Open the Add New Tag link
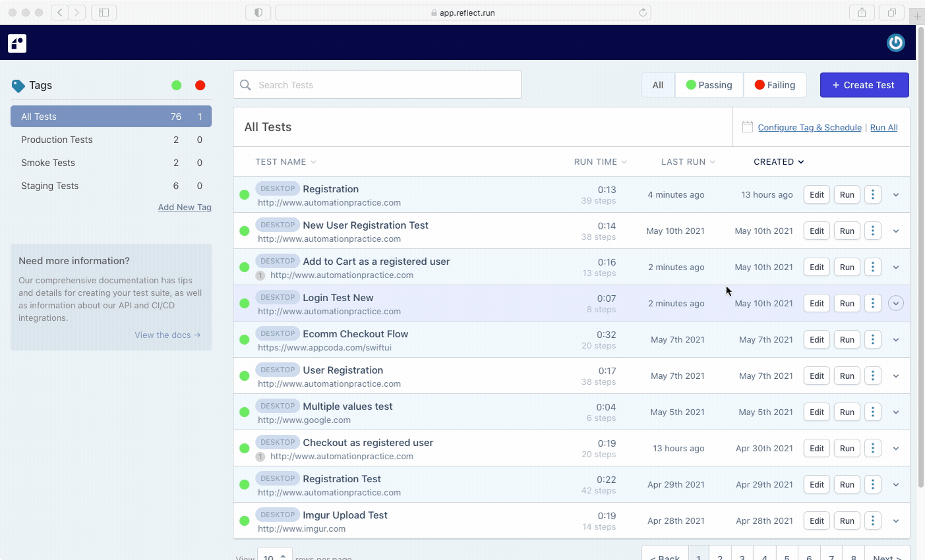 185,207
